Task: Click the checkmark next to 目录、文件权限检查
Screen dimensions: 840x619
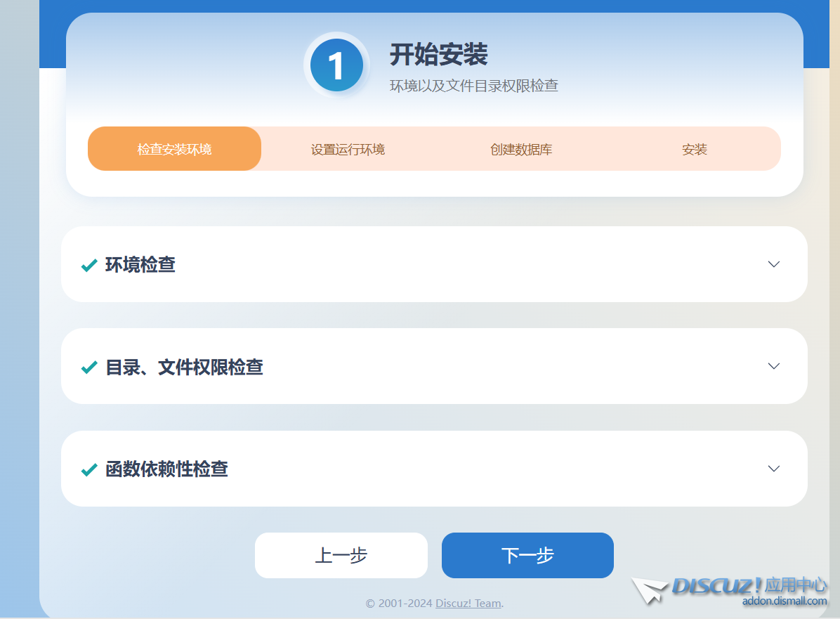Action: (x=89, y=367)
